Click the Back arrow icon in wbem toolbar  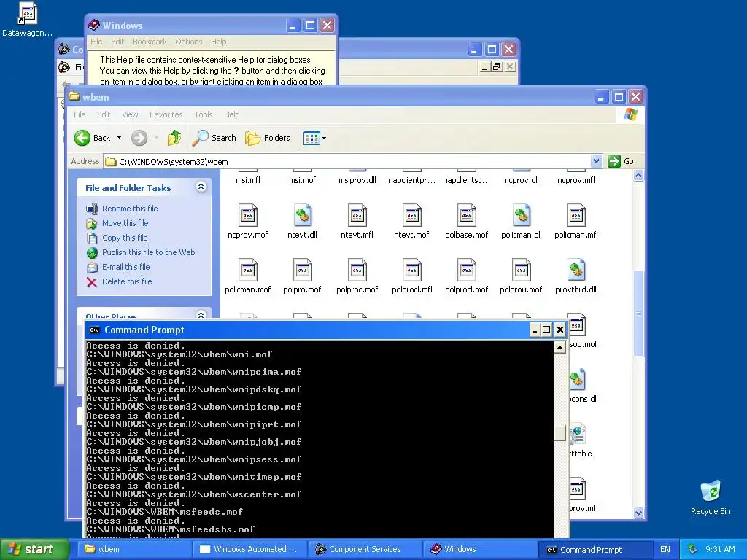(82, 138)
